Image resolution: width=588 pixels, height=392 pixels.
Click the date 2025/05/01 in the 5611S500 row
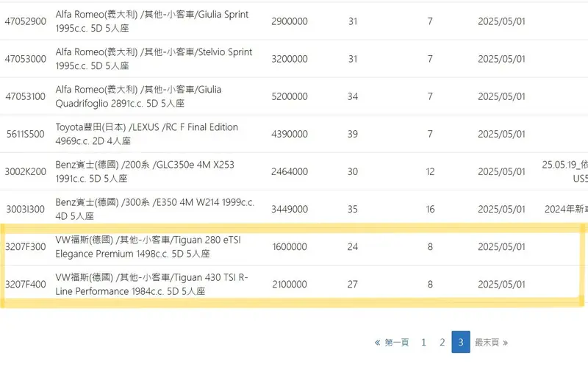pos(501,134)
